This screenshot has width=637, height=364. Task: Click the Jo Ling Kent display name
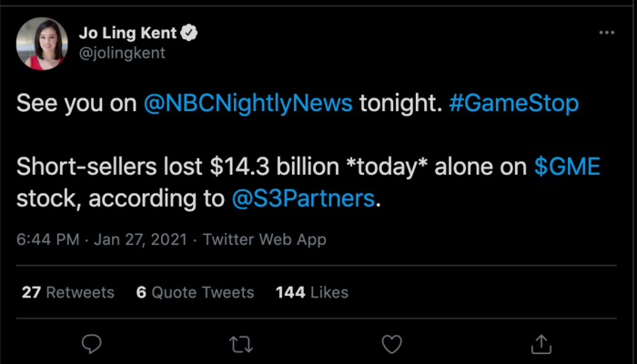pos(130,33)
